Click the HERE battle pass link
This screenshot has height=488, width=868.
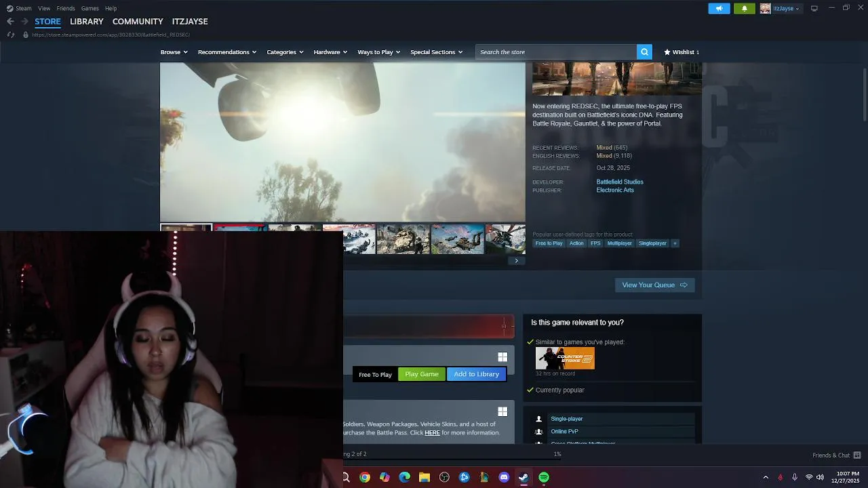coord(432,432)
